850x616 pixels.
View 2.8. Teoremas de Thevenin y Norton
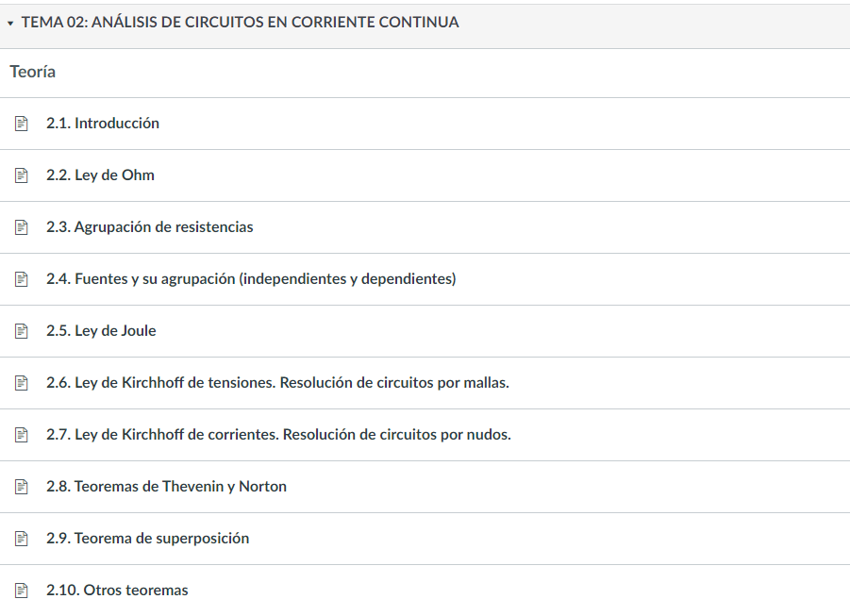click(x=166, y=487)
